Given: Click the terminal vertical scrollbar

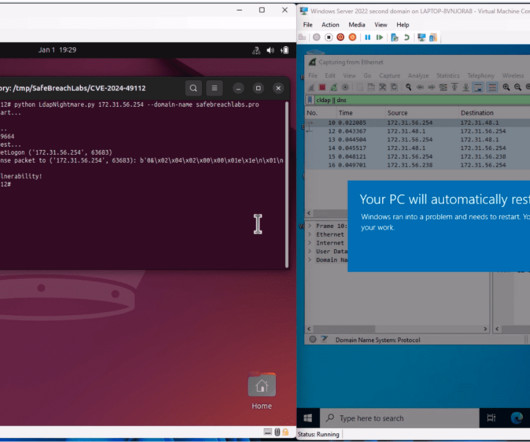Looking at the screenshot, I should pos(287,184).
